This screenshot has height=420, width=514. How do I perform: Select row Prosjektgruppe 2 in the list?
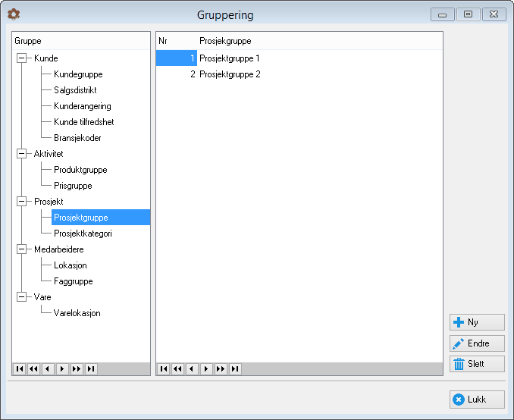coord(299,74)
